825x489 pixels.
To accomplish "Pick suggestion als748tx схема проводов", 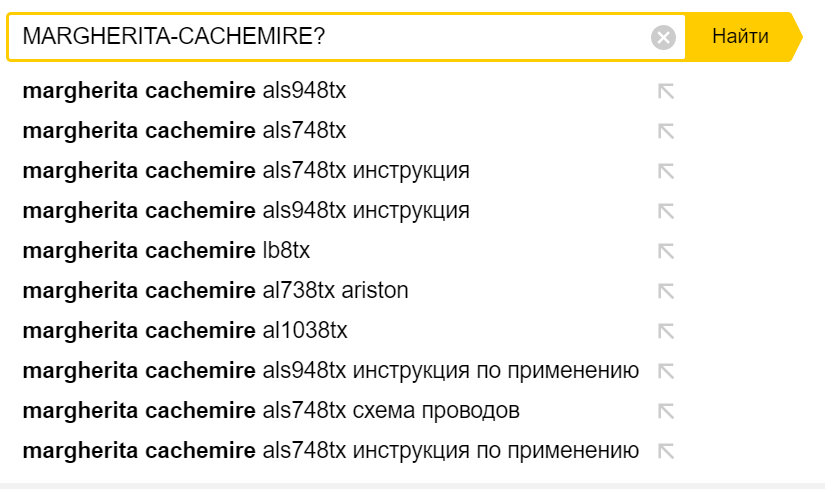I will pos(271,411).
